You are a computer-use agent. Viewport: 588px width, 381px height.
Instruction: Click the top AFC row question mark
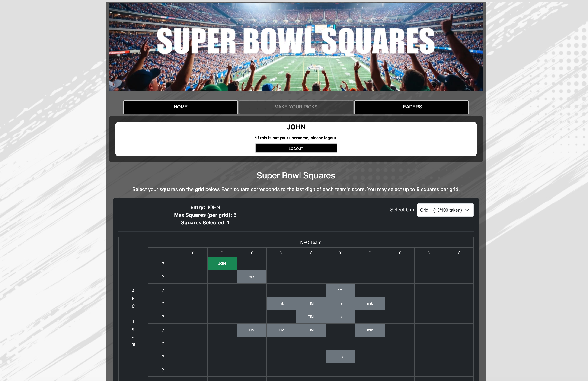(163, 264)
